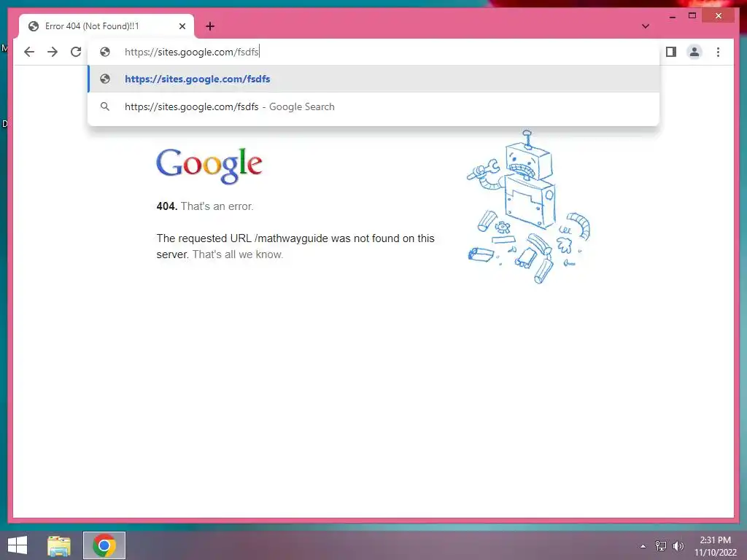Open the volume tray icon
This screenshot has height=560, width=747.
click(x=678, y=546)
